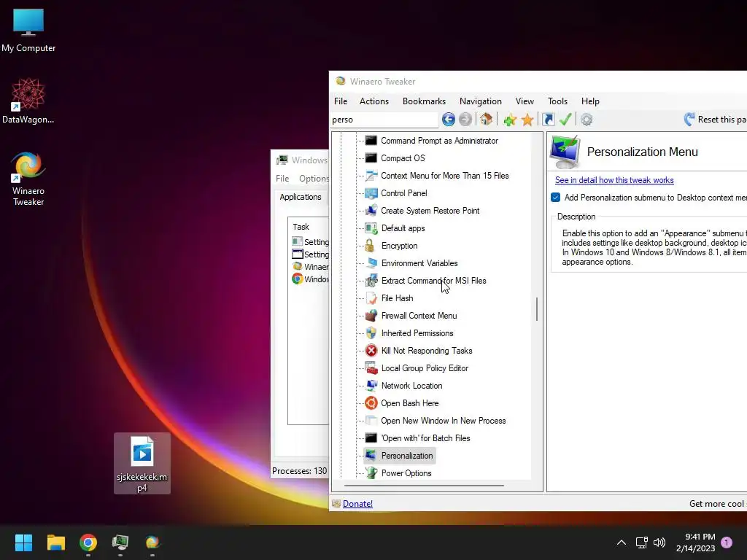Click the Network Location item icon

click(371, 385)
